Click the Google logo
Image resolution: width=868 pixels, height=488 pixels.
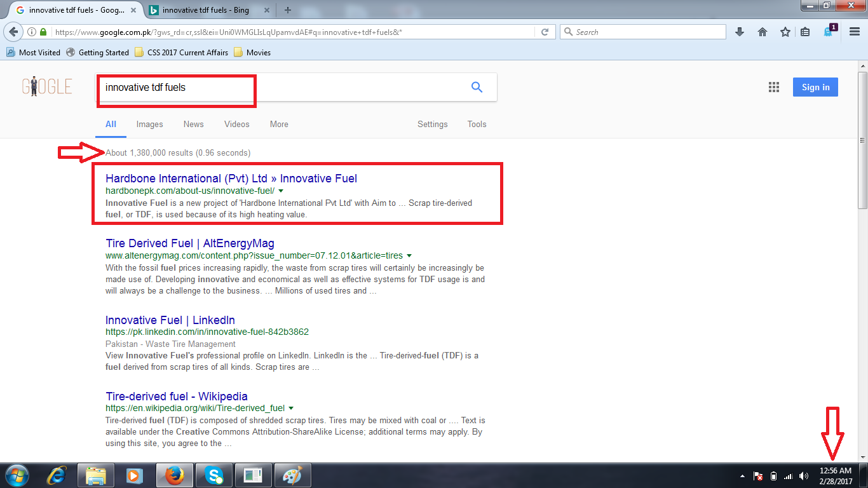coord(47,86)
